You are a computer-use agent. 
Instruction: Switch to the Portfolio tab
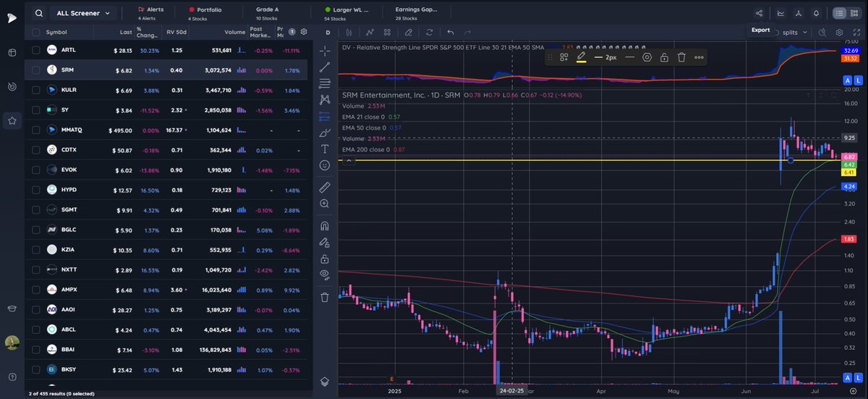(205, 13)
